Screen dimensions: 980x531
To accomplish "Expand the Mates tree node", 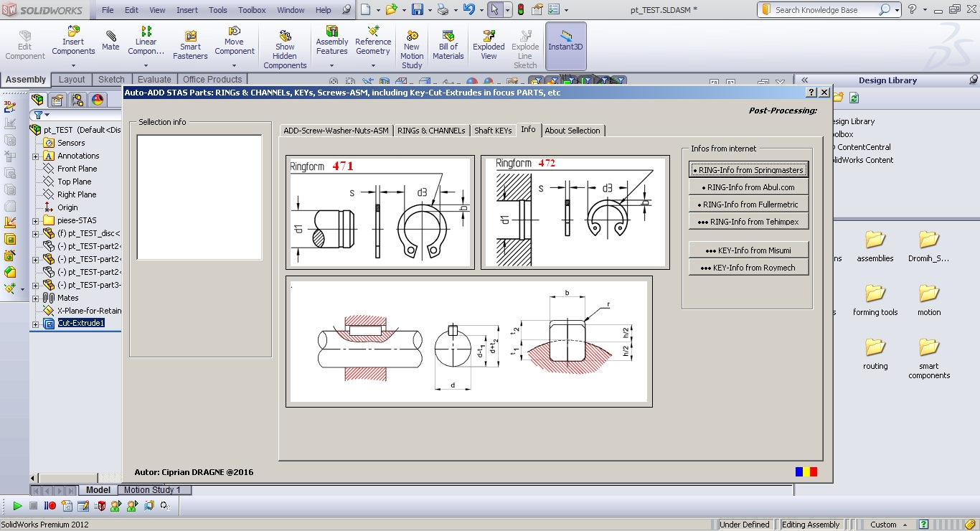I will 35,298.
